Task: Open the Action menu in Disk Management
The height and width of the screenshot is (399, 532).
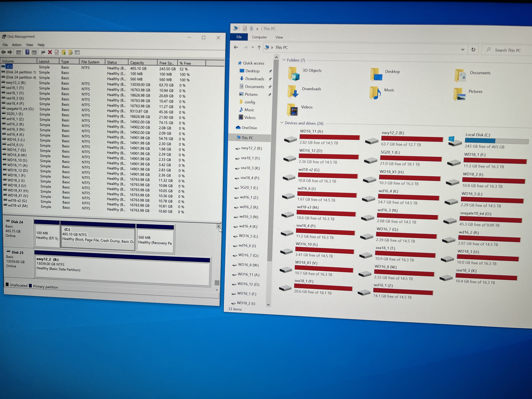Action: pos(17,45)
